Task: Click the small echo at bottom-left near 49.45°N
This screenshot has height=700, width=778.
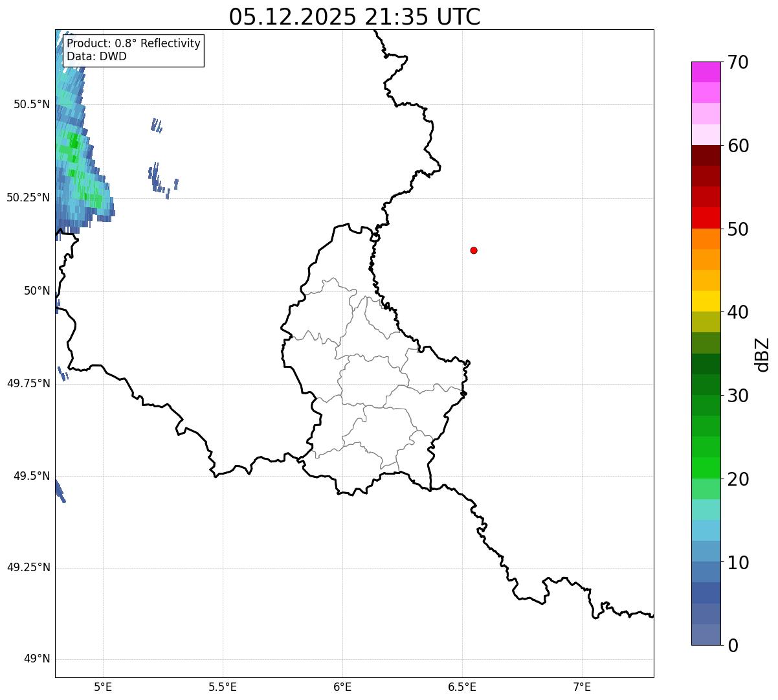Action: (59, 490)
